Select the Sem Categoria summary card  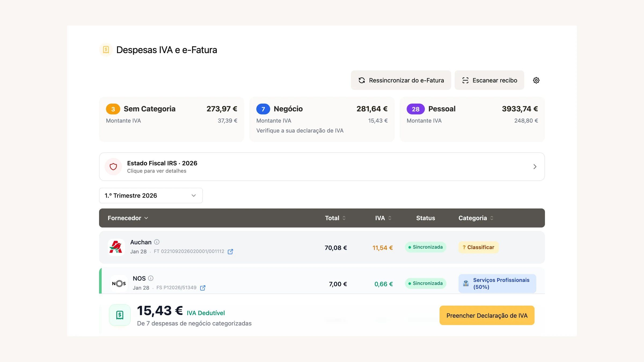171,119
